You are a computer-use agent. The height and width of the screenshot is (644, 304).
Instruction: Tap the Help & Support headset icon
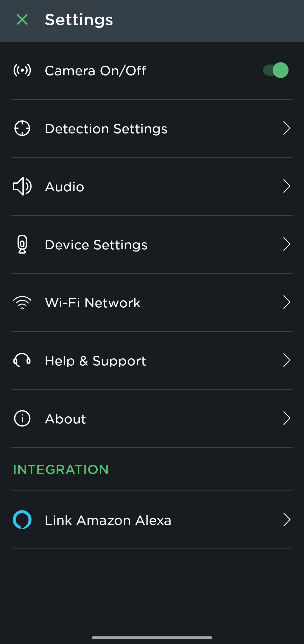pos(22,360)
